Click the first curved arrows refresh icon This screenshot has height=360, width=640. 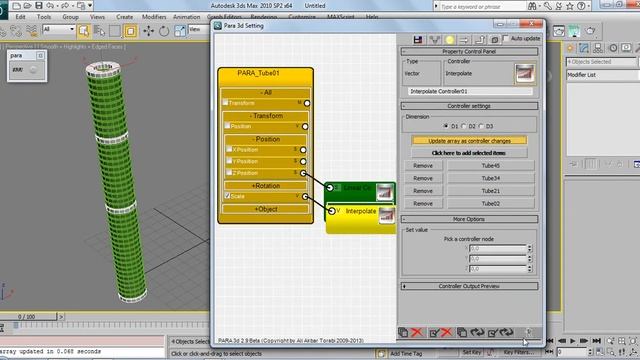pos(477,332)
